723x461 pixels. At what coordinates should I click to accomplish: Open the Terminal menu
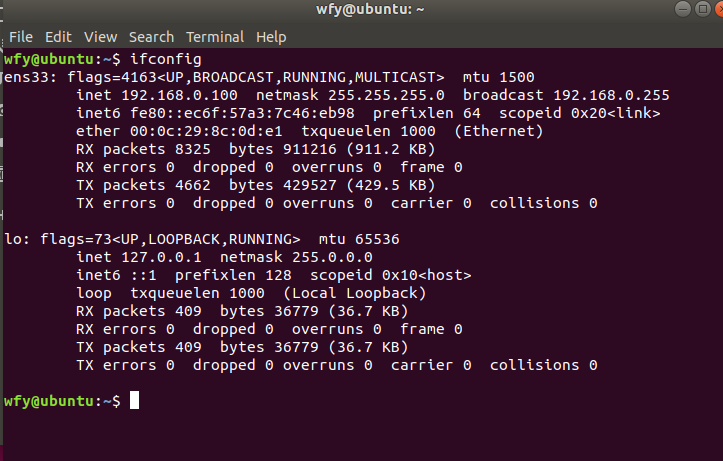coord(215,36)
